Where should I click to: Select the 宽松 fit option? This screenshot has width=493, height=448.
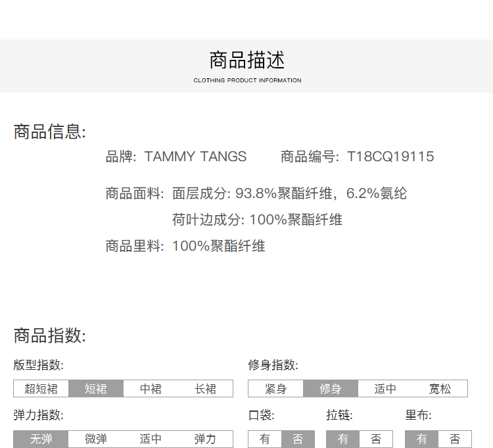[440, 389]
